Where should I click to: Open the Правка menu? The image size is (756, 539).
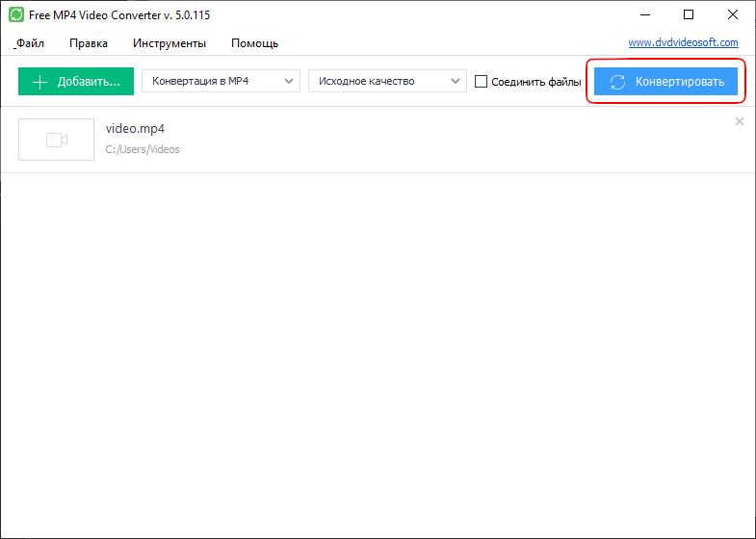point(89,43)
